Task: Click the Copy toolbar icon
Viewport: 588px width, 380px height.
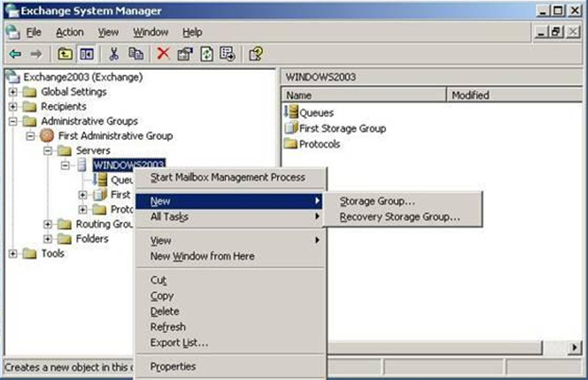Action: pos(136,54)
